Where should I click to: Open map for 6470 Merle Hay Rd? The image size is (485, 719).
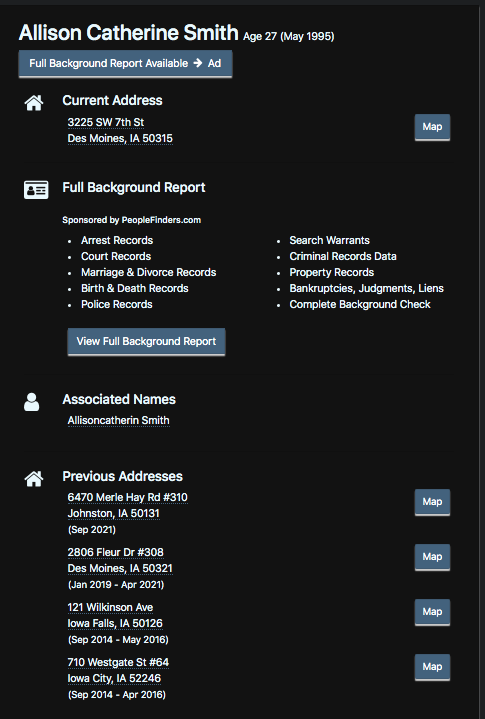pos(432,502)
